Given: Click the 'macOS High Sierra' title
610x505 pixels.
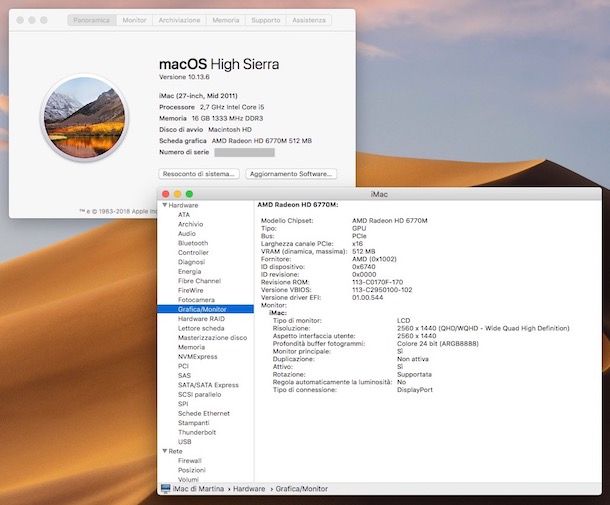Looking at the screenshot, I should pos(219,64).
